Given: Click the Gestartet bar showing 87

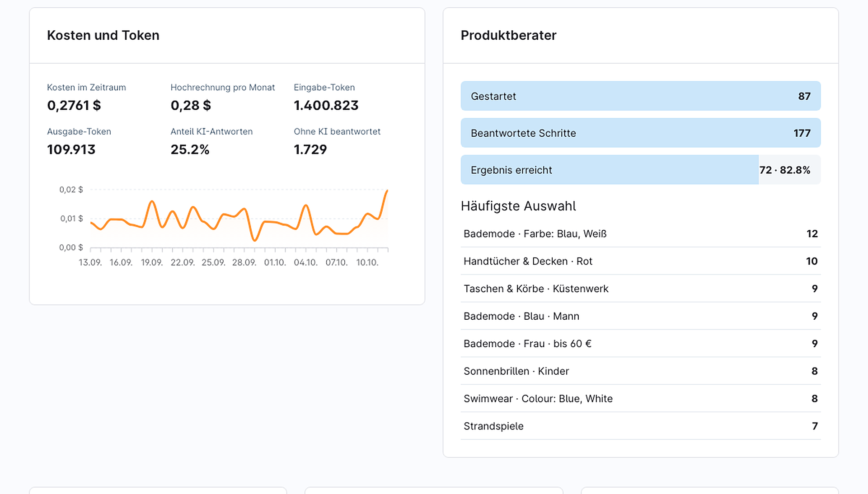Looking at the screenshot, I should [x=640, y=96].
